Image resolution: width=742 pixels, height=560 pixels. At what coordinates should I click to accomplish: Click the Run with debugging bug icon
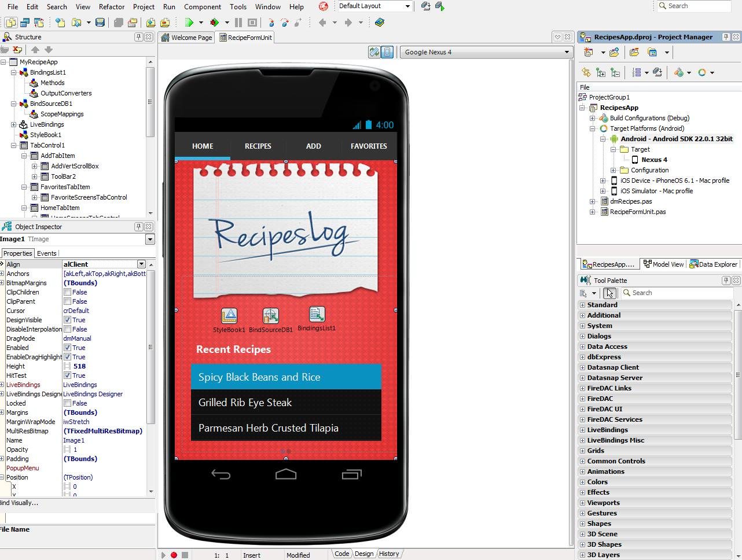(x=215, y=23)
